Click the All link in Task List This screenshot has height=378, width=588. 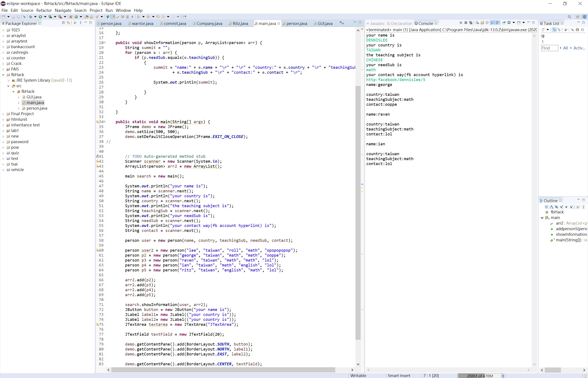click(x=565, y=48)
